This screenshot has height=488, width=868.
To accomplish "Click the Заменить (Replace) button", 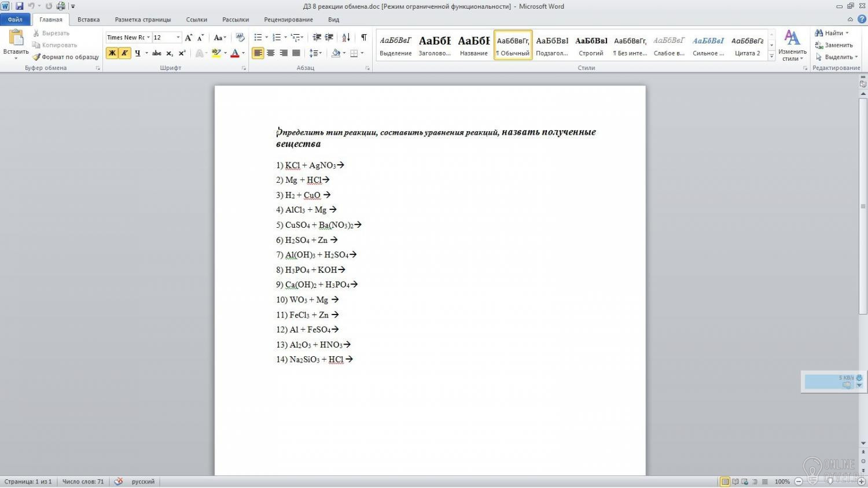I will pos(834,45).
